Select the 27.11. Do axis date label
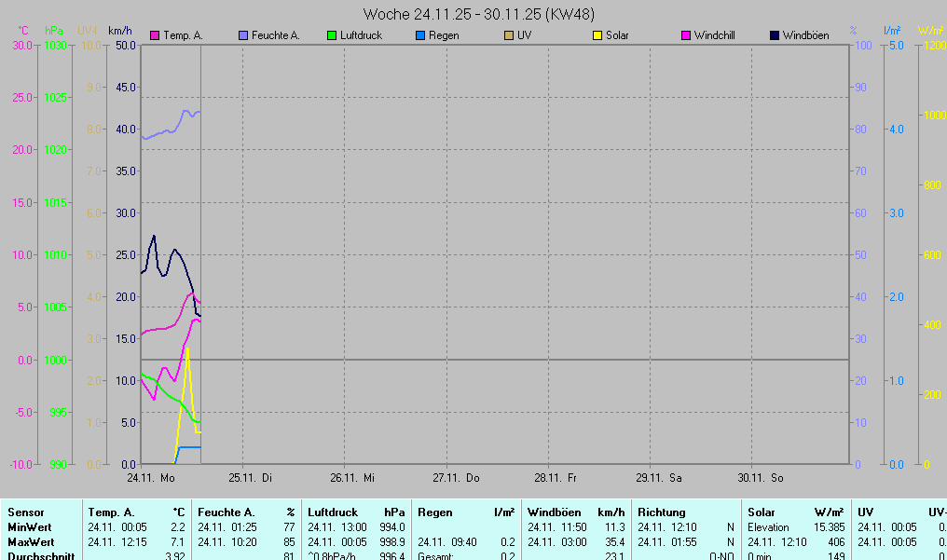Image resolution: width=947 pixels, height=560 pixels. coord(455,478)
